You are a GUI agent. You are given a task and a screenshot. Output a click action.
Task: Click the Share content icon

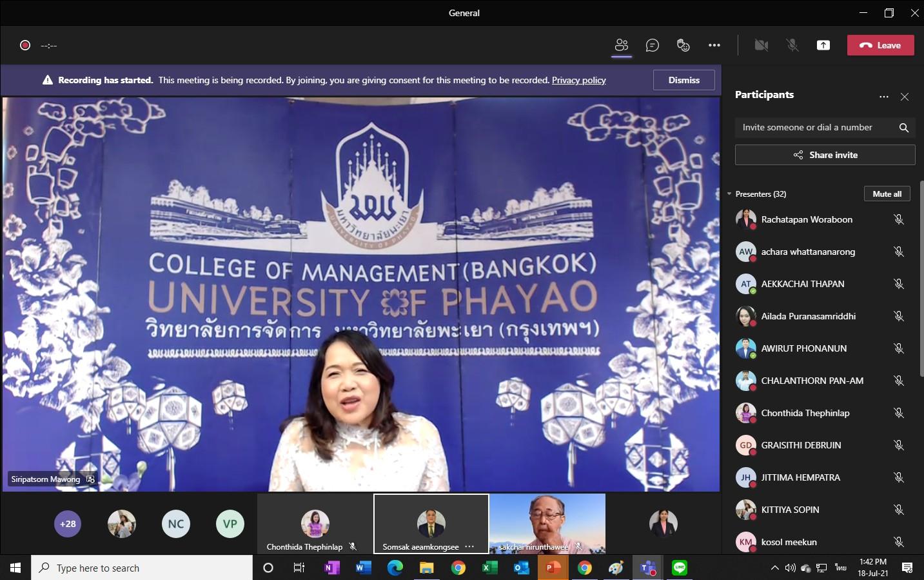coord(823,45)
